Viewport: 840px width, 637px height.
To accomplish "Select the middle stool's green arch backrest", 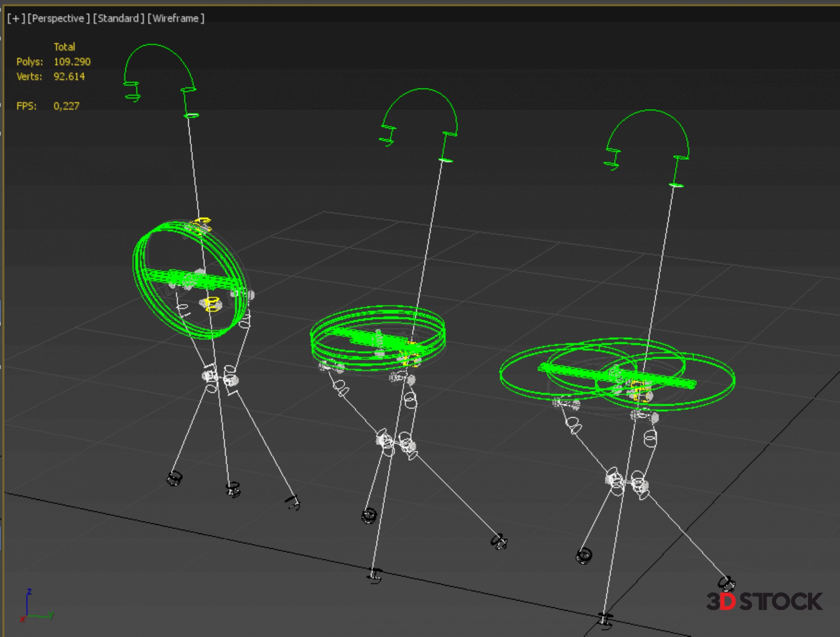I will [x=423, y=89].
